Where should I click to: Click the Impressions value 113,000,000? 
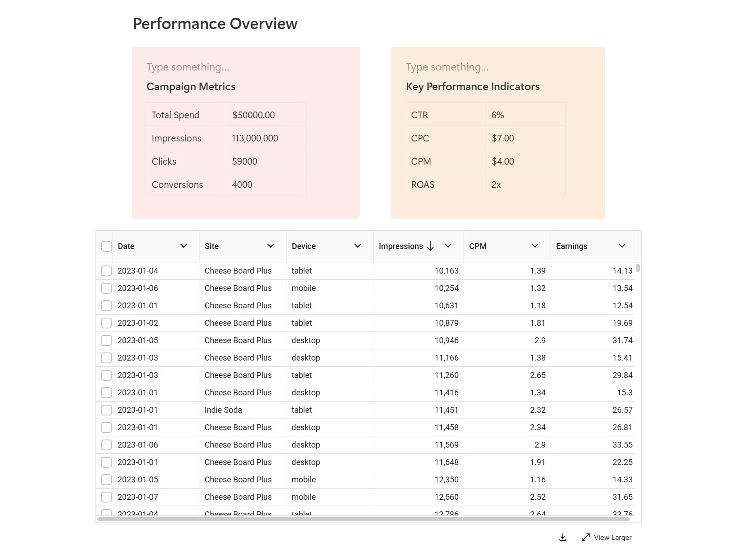tap(255, 138)
